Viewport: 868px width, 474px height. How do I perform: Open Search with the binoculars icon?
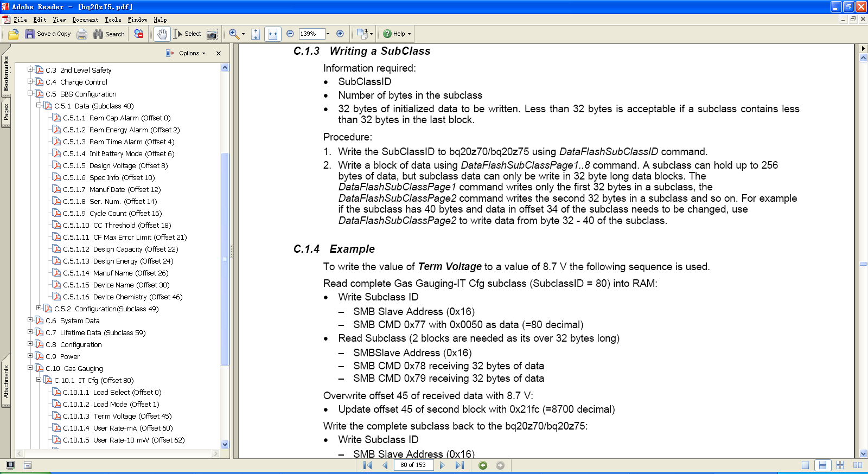[x=98, y=34]
